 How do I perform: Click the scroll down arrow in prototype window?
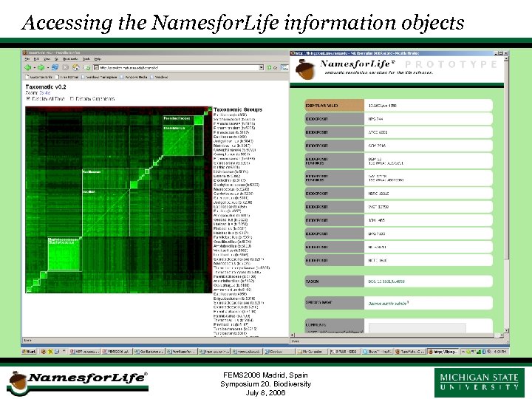pos(506,330)
